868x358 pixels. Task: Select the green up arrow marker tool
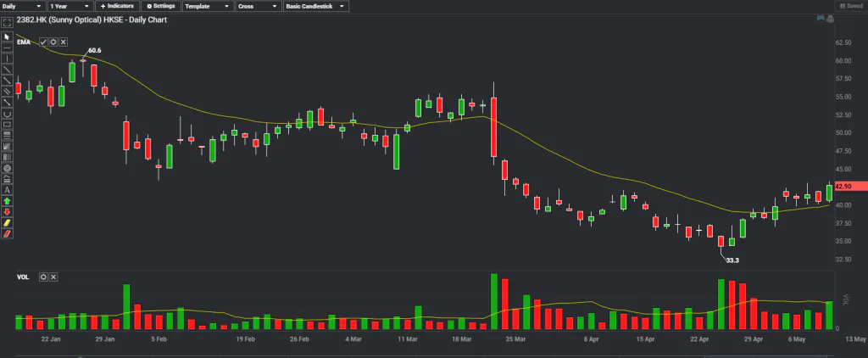8,200
